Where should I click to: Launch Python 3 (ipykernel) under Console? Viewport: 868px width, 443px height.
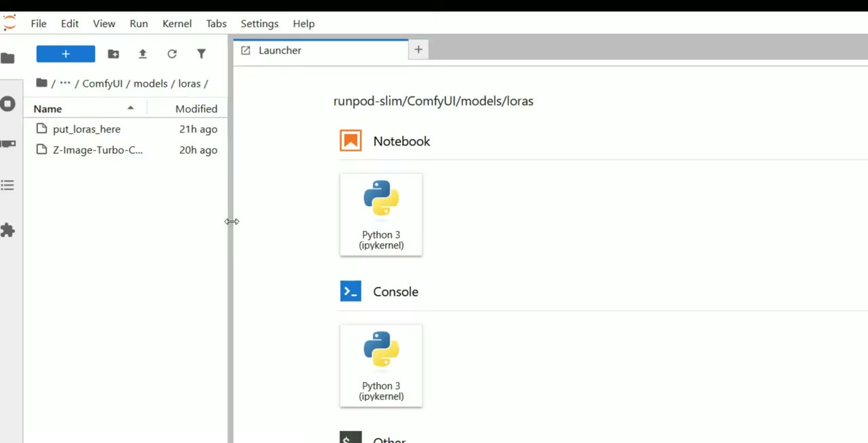coord(381,366)
